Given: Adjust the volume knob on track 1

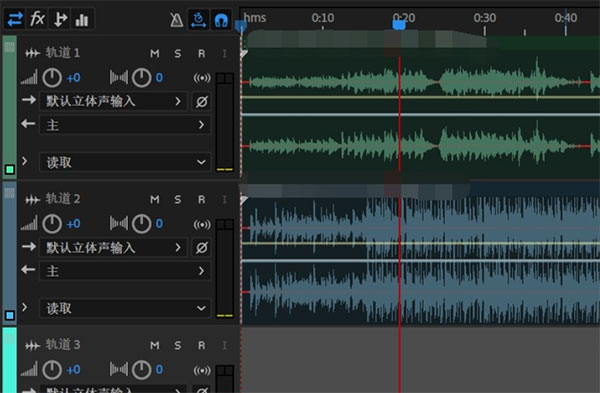Looking at the screenshot, I should tap(52, 78).
